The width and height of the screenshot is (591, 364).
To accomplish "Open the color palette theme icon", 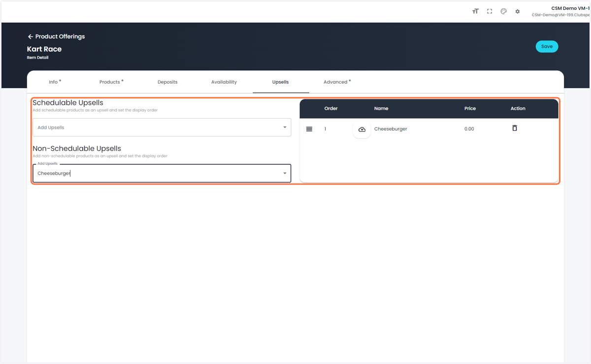I will click(x=503, y=11).
